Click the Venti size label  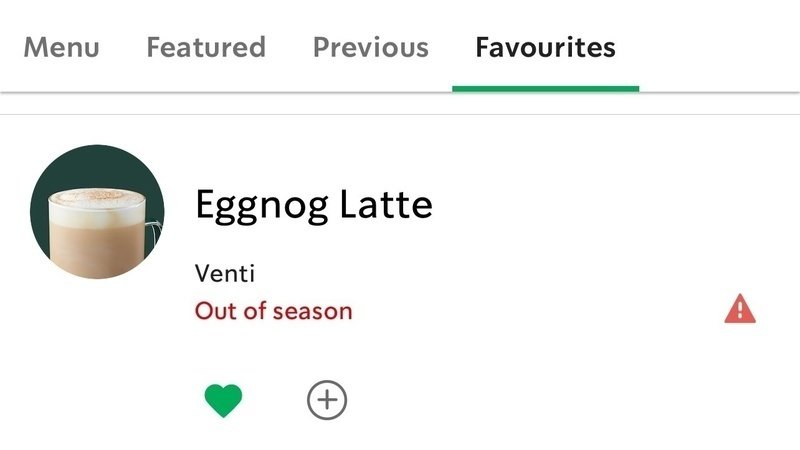pos(225,273)
